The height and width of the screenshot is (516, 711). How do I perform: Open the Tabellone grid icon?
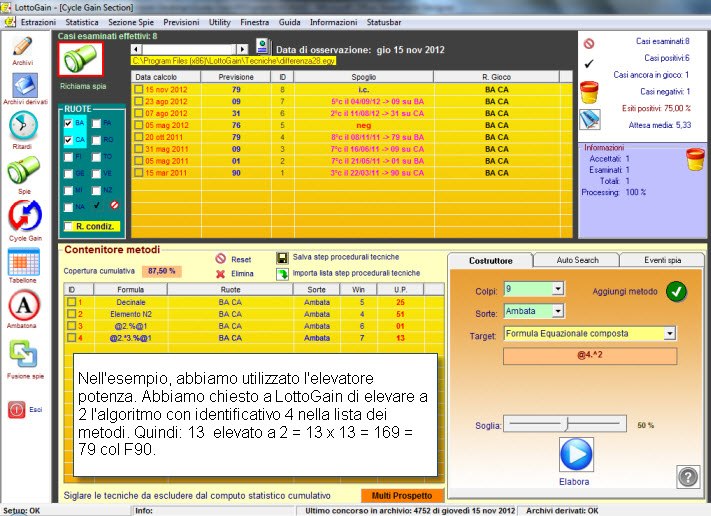(x=24, y=262)
